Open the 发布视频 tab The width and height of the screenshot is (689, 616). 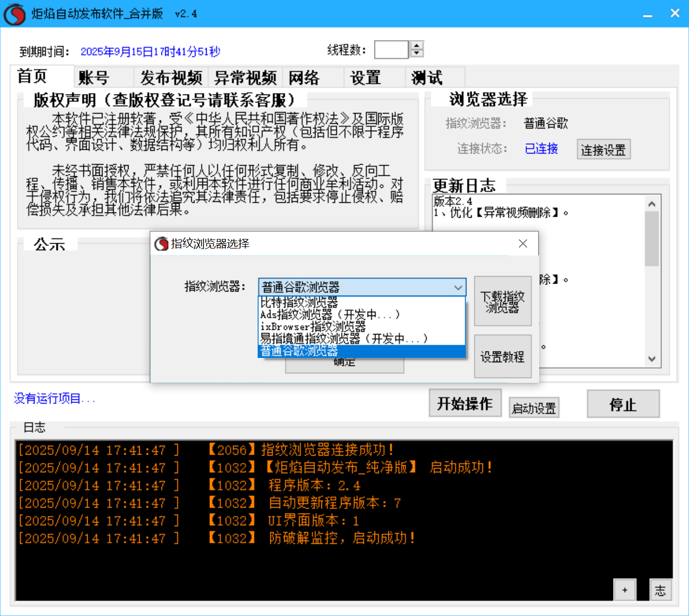click(x=171, y=78)
